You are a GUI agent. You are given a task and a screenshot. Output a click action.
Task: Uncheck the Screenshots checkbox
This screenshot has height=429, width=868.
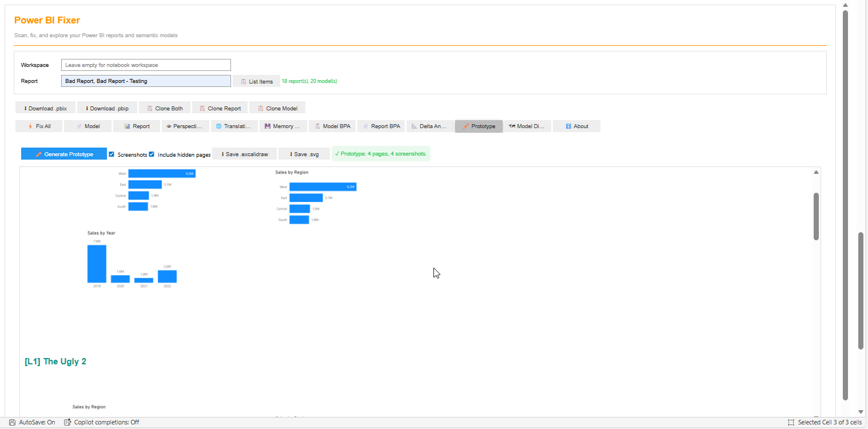(x=111, y=154)
